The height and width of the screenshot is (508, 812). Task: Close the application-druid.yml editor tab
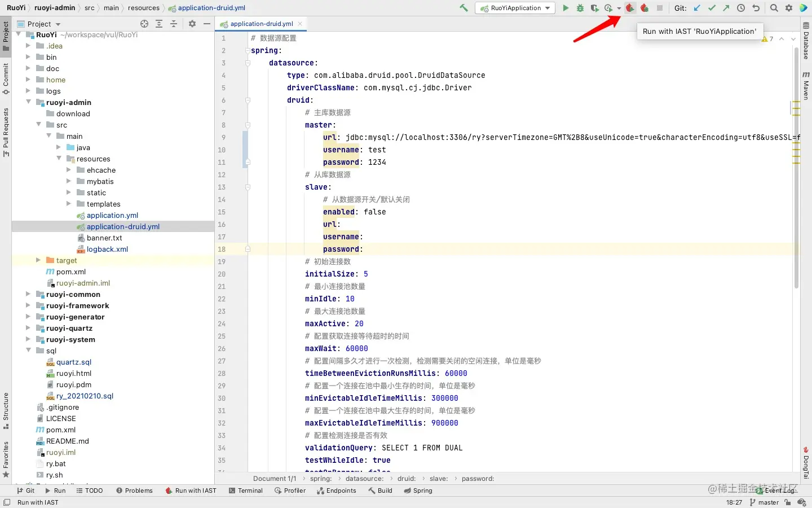click(x=300, y=24)
